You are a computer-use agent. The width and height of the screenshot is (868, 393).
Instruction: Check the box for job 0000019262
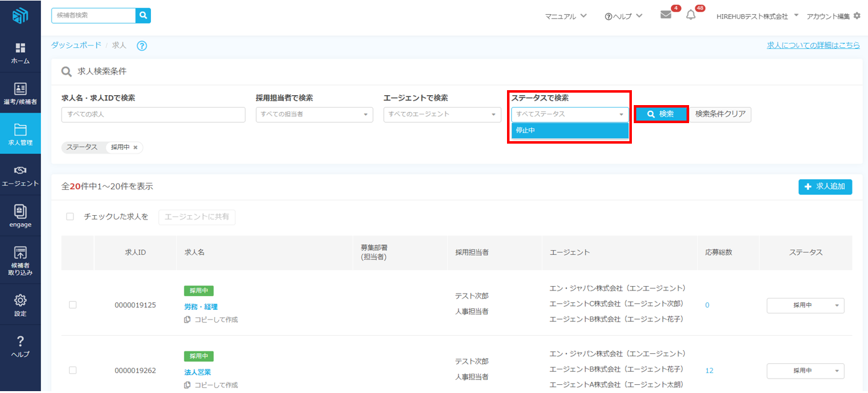(73, 370)
